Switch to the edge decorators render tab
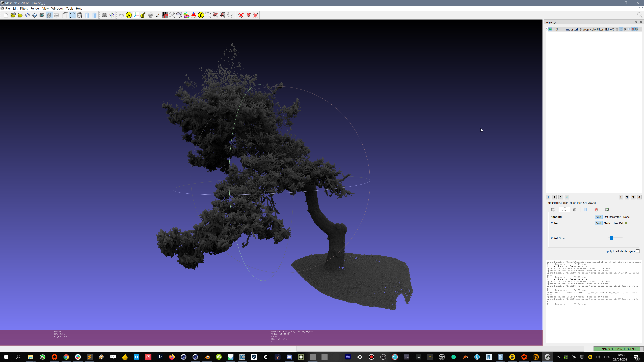Viewport: 644px width, 362px height. [x=607, y=210]
